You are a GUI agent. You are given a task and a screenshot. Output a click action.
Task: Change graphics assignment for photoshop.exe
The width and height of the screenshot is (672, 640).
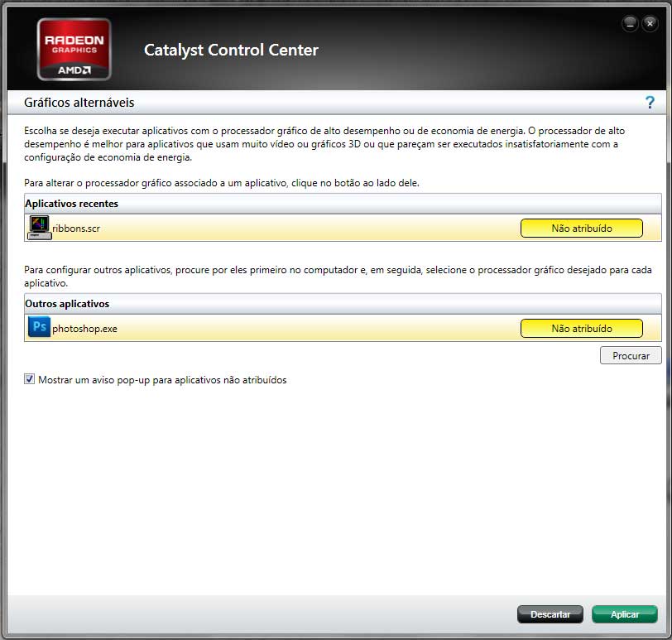click(x=582, y=329)
